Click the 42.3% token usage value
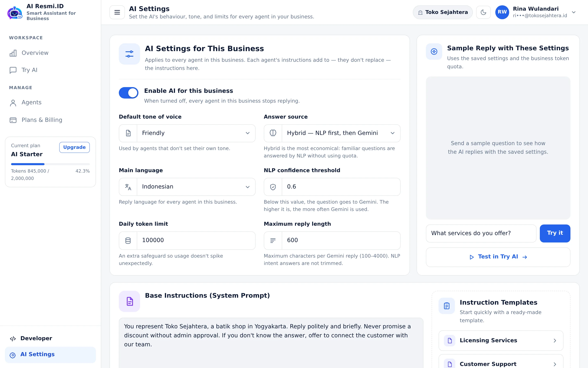 pos(82,171)
